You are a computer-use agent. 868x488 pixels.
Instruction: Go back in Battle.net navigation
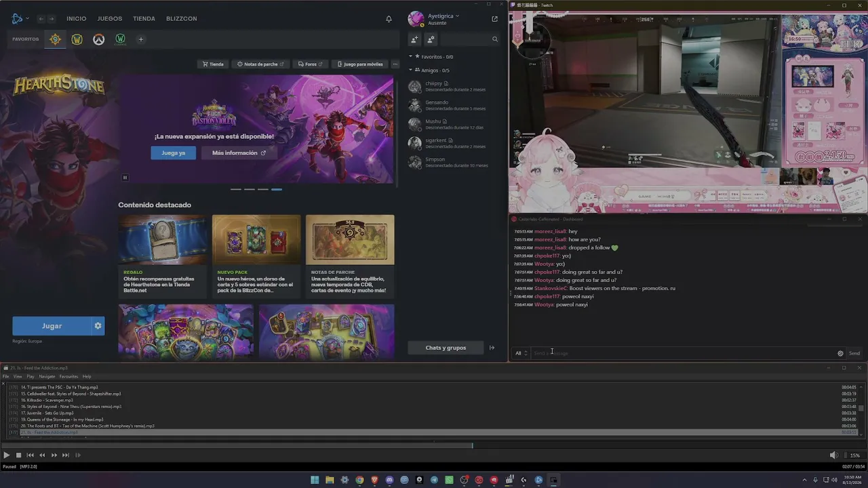tap(41, 19)
